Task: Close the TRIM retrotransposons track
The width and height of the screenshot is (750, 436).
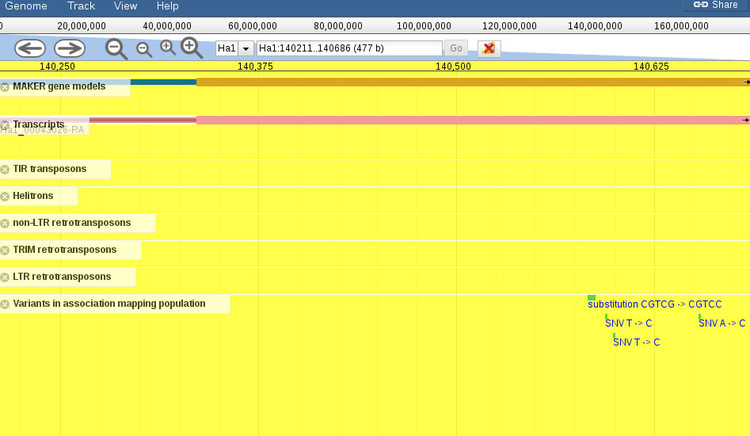Action: pos(5,250)
